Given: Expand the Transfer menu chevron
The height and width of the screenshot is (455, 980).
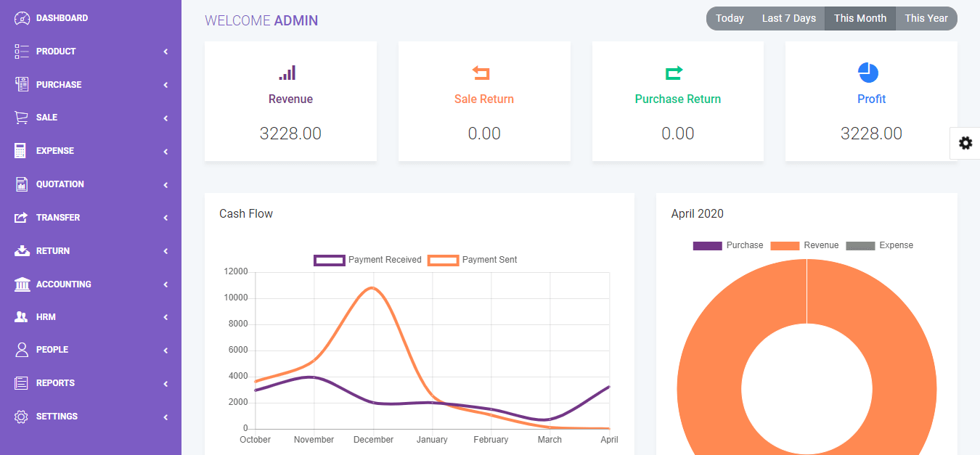Looking at the screenshot, I should 166,218.
